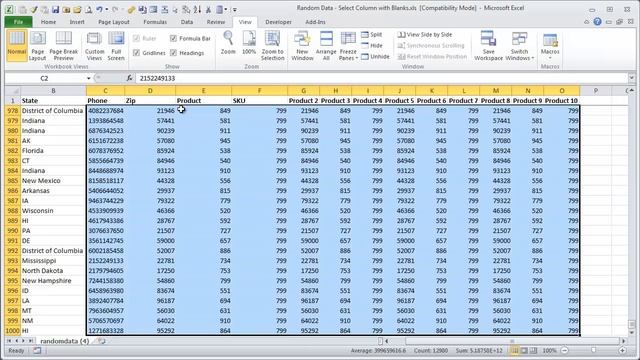Click the zoom level 100% in status bar
This screenshot has height=360, width=640.
point(549,351)
